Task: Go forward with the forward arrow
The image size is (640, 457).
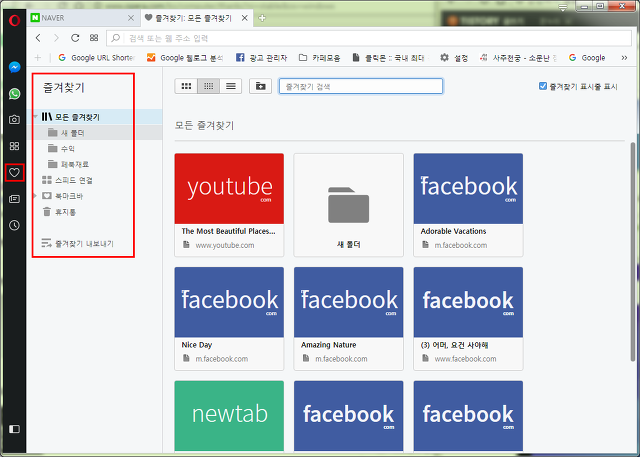Action: (56, 38)
